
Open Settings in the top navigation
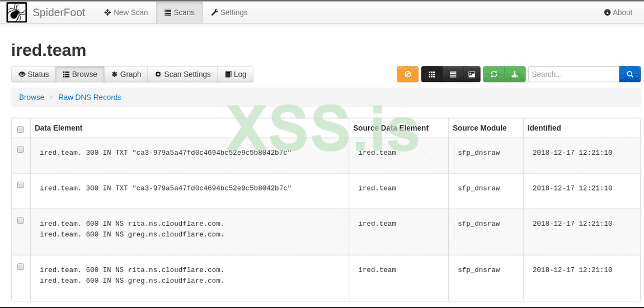229,12
